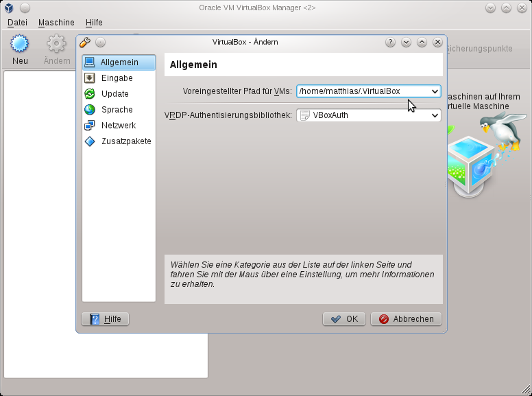The image size is (532, 396).
Task: Click the Abbrechen button
Action: (x=406, y=319)
